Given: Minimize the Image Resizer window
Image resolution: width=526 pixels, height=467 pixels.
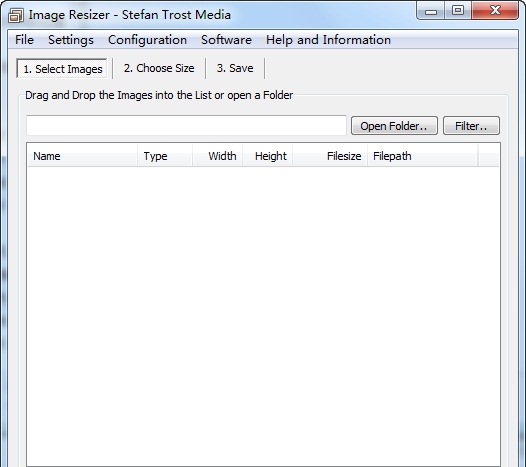Looking at the screenshot, I should click(431, 11).
